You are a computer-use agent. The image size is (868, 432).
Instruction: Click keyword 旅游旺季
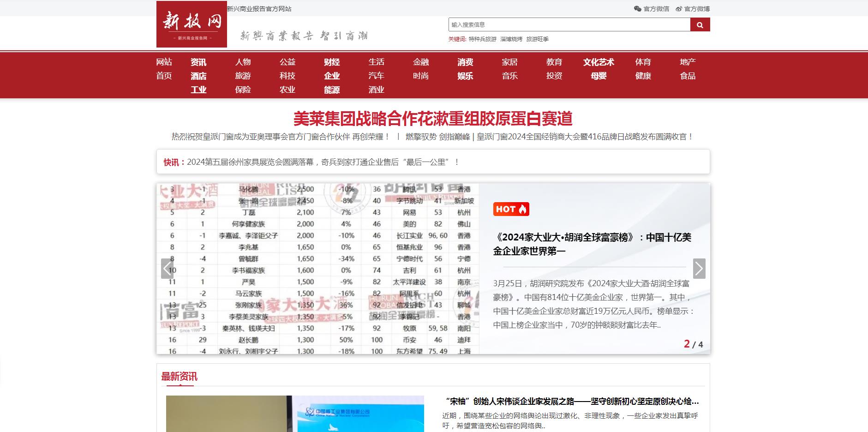[x=538, y=39]
